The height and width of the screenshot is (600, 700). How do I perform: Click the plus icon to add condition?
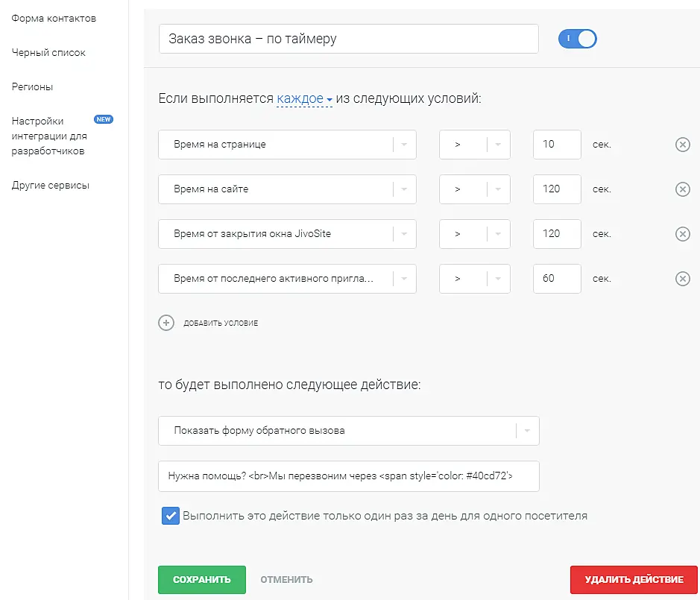(x=165, y=323)
